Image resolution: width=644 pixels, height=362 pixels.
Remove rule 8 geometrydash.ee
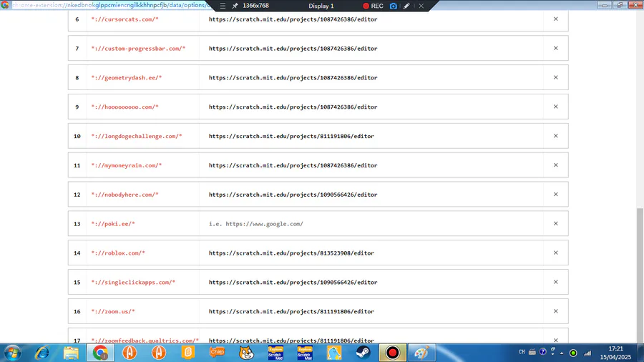coord(555,77)
